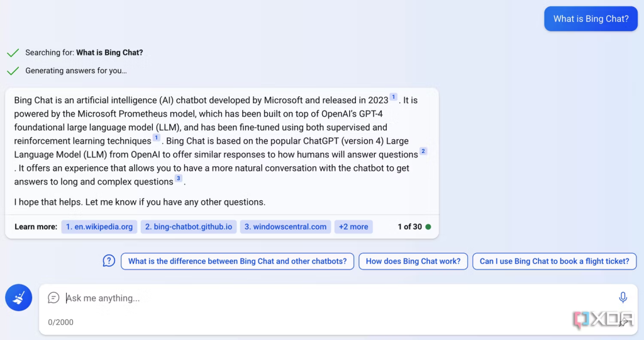The width and height of the screenshot is (644, 340).
Task: Click the question mark suggestions icon
Action: (x=109, y=261)
